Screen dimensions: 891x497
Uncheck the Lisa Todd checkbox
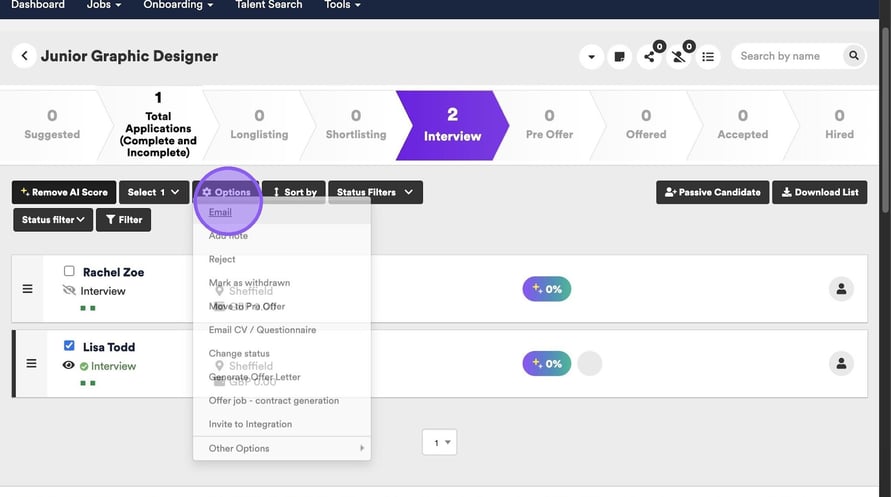(69, 346)
